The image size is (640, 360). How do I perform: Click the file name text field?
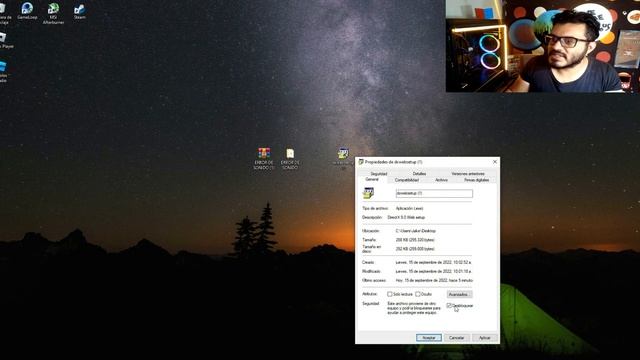click(434, 193)
